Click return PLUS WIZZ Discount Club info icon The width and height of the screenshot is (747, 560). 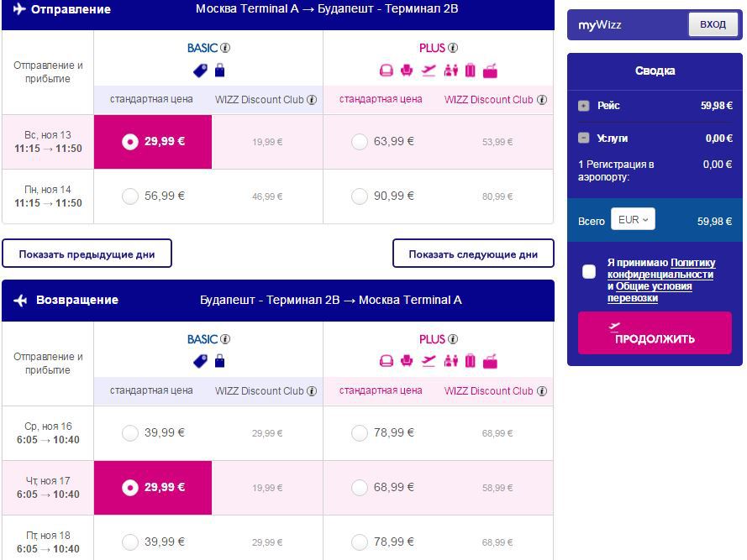(542, 391)
